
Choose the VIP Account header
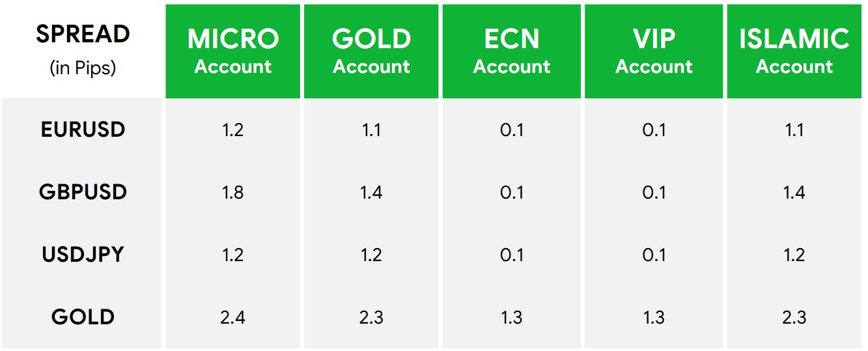point(654,51)
